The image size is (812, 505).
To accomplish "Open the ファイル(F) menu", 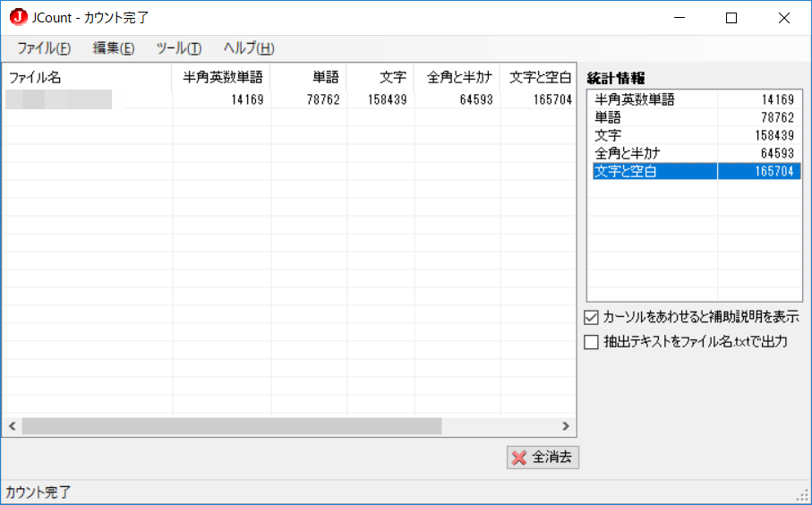I will (44, 48).
